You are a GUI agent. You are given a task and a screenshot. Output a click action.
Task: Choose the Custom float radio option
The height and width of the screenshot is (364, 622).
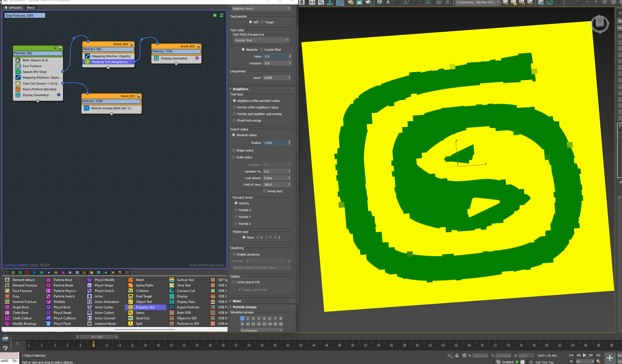(262, 49)
